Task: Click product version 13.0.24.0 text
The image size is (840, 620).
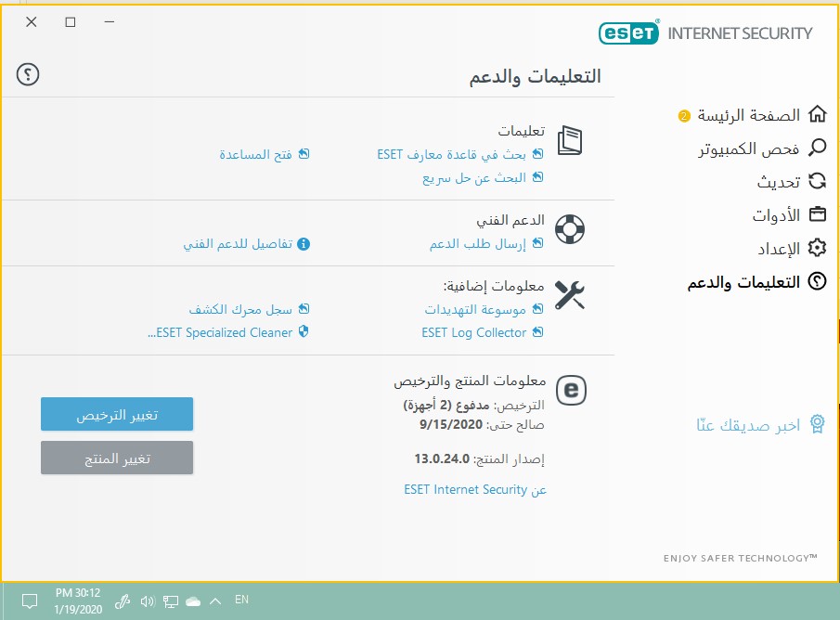Action: [442, 459]
